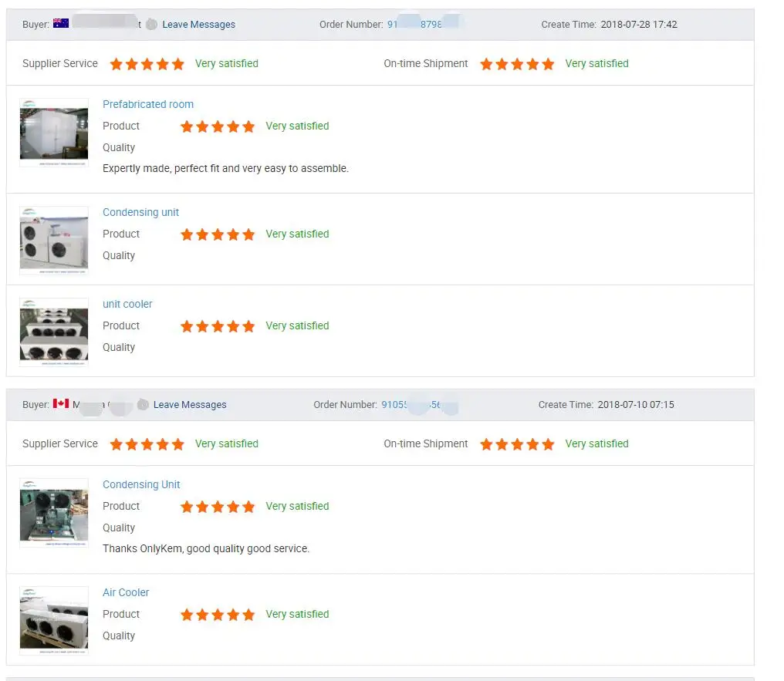
Task: Click On-time Shipment stars in Canadian review
Action: click(x=517, y=444)
